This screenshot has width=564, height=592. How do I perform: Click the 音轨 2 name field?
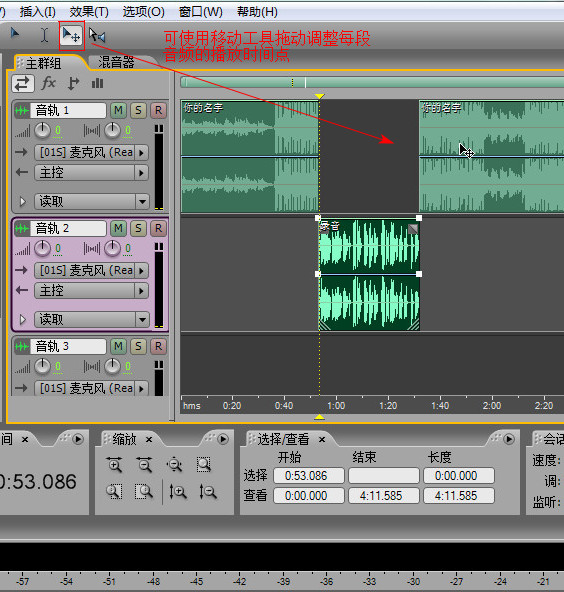click(68, 228)
